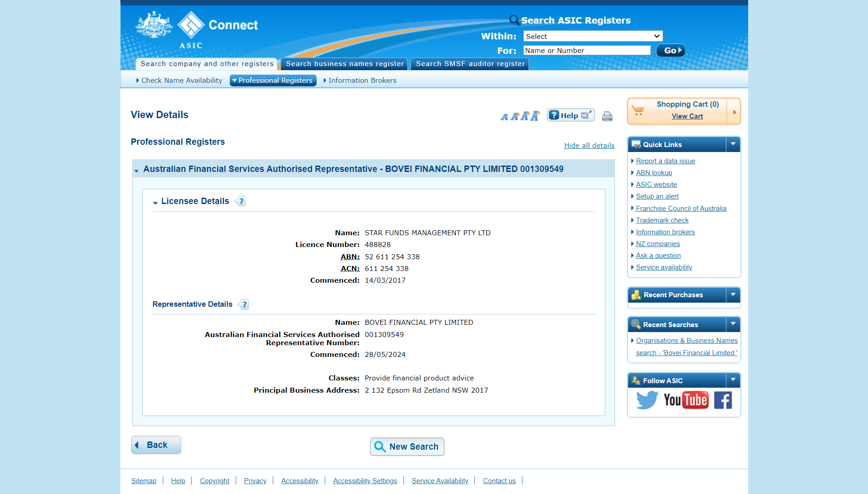Viewport: 868px width, 494px height.
Task: Open NZ companies link
Action: point(658,244)
